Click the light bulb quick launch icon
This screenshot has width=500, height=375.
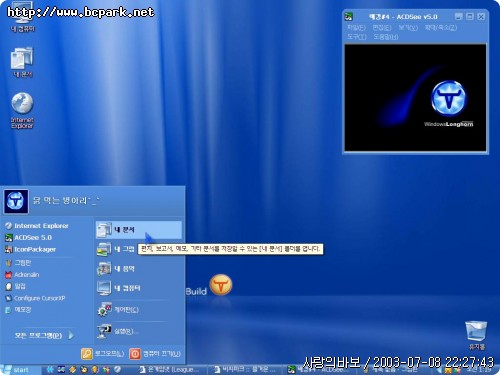tap(95, 370)
